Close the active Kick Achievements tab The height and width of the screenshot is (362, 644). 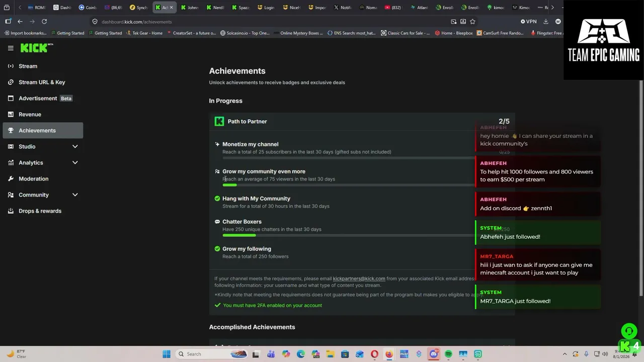(x=171, y=8)
